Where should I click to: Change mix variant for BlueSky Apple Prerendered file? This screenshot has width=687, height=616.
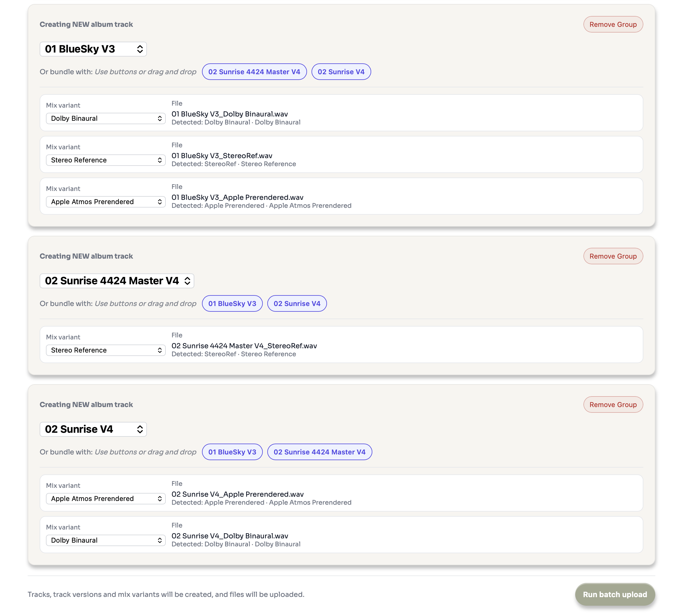106,202
